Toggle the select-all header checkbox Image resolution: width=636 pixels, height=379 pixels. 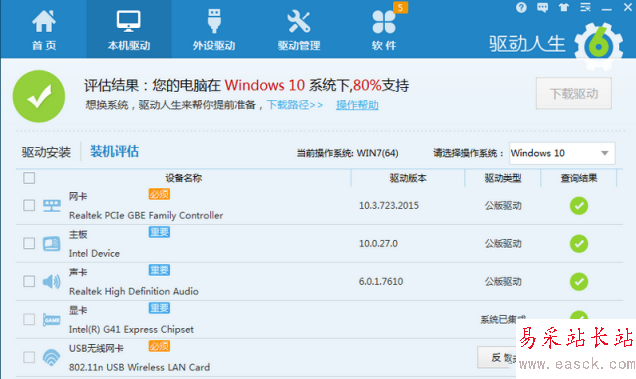point(29,178)
